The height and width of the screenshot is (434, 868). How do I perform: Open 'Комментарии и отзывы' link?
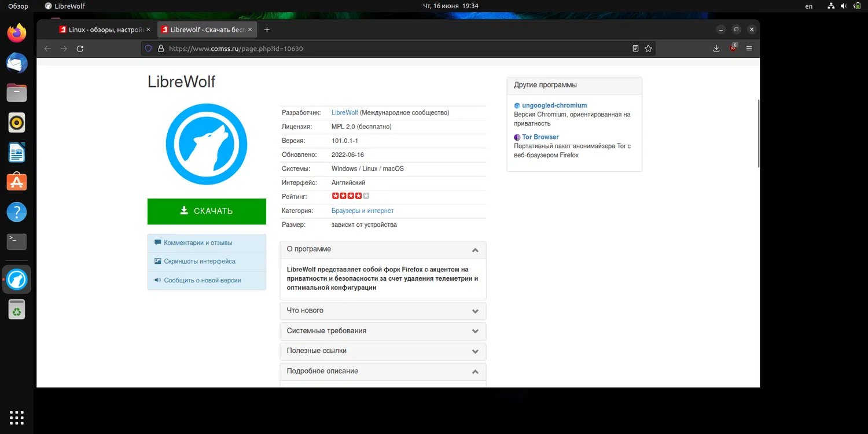click(198, 243)
